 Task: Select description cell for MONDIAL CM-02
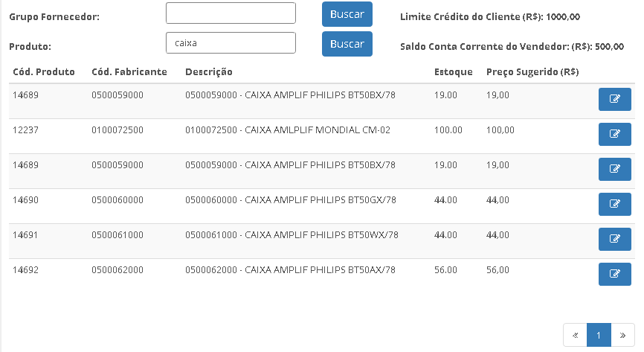tap(288, 130)
